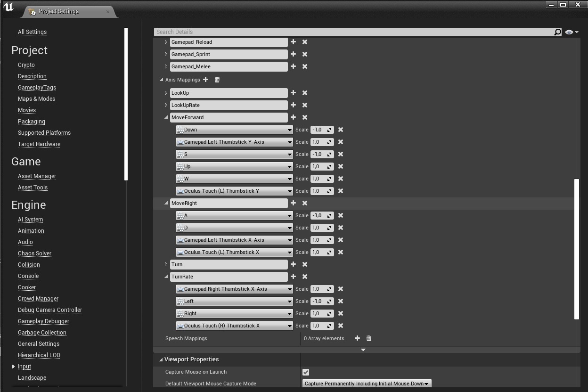Go to Collision engine settings
The image size is (588, 392).
pyautogui.click(x=29, y=265)
